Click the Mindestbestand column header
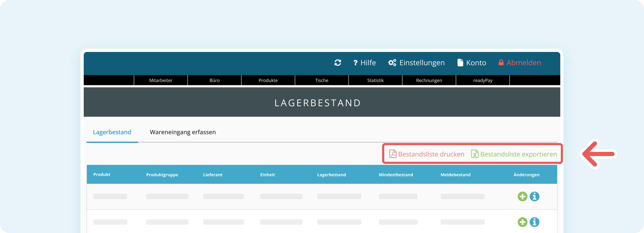This screenshot has width=644, height=233. [396, 175]
